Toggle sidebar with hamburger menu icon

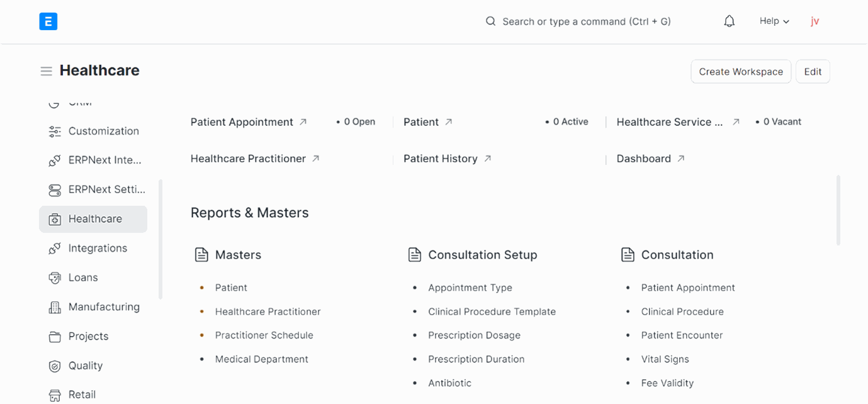[46, 71]
